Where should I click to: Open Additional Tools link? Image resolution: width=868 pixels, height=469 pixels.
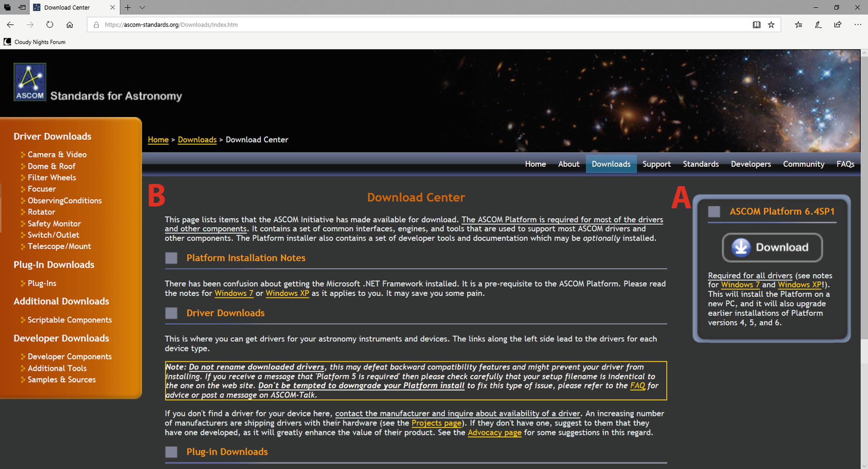57,368
